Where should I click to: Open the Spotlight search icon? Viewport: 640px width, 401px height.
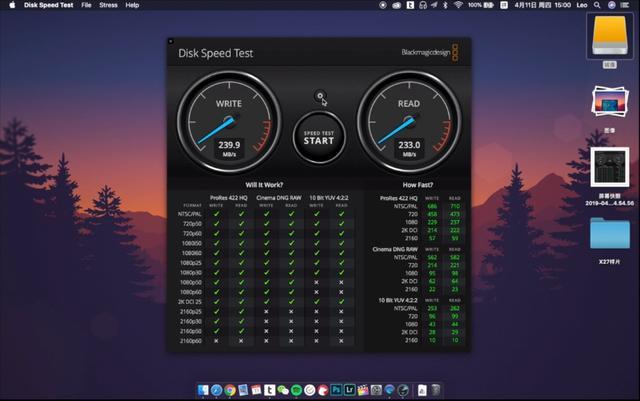click(597, 5)
